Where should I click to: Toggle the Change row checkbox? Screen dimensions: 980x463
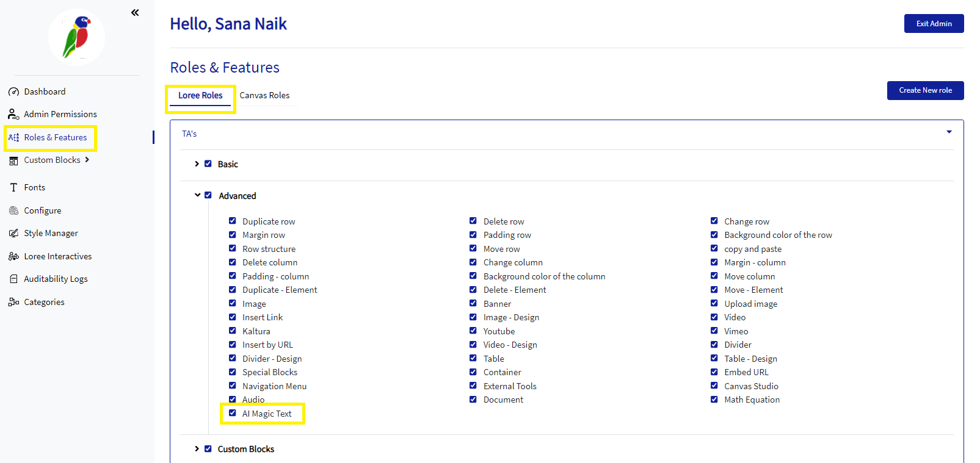pyautogui.click(x=714, y=221)
